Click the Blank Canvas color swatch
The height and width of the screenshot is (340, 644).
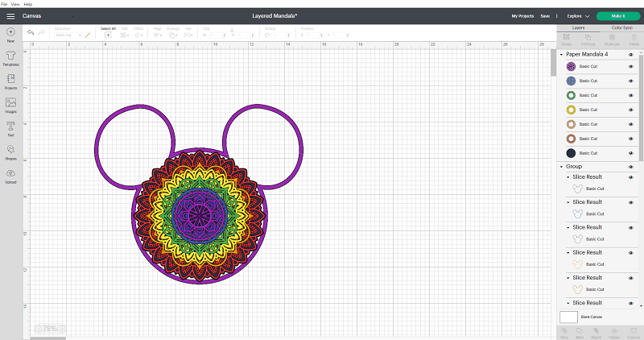568,317
